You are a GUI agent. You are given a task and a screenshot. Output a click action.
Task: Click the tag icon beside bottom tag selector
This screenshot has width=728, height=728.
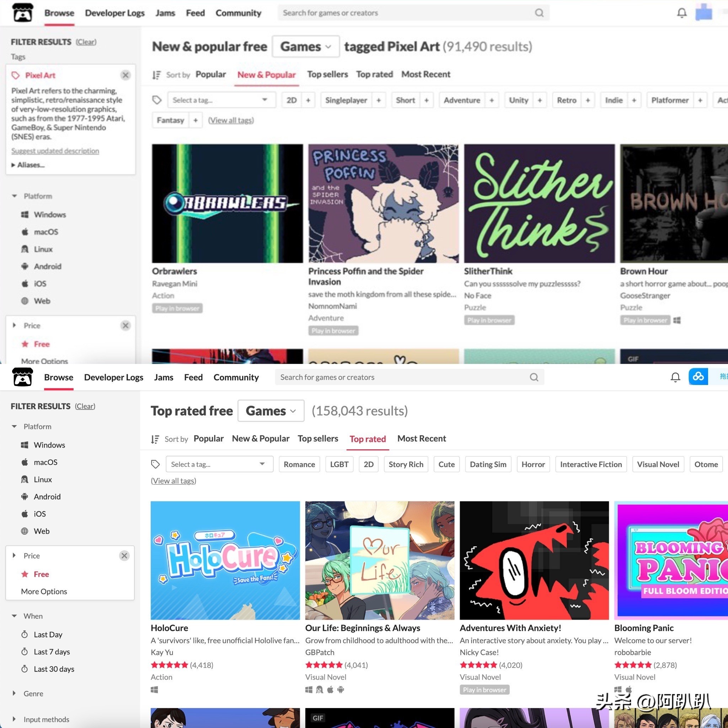tap(156, 464)
